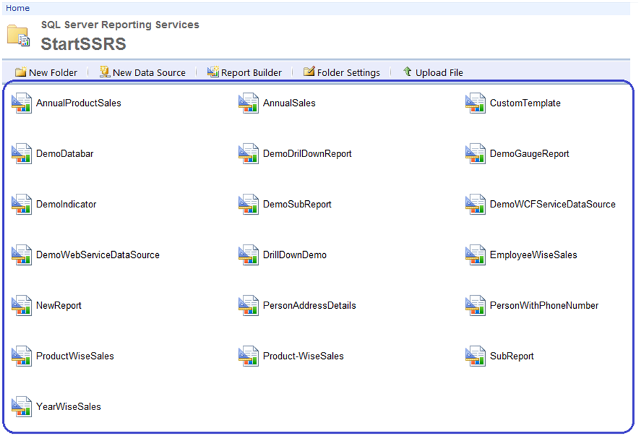Open the DemoWCFServiceDataSource report link
The width and height of the screenshot is (640, 440).
(x=552, y=204)
